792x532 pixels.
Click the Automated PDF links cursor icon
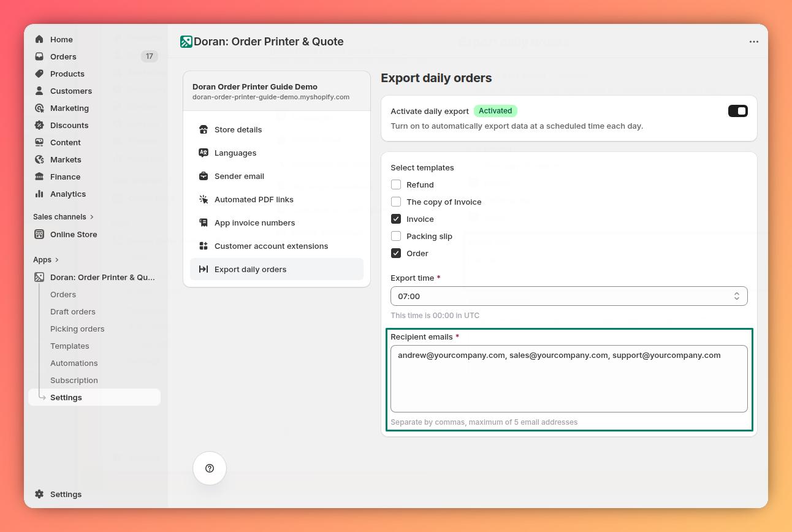[x=204, y=199]
